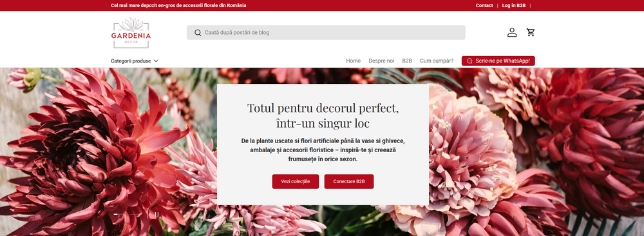The image size is (644, 236).
Task: Open the Contact link in top bar
Action: [484, 5]
